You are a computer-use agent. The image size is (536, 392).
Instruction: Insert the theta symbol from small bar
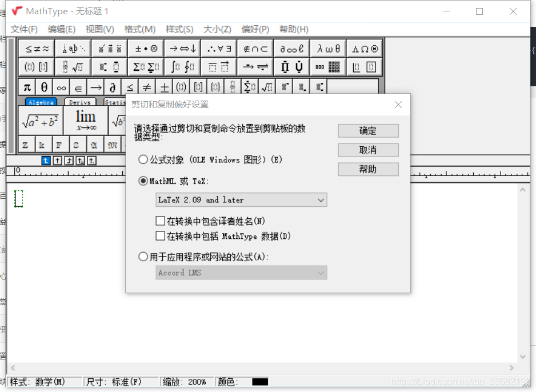pyautogui.click(x=44, y=87)
